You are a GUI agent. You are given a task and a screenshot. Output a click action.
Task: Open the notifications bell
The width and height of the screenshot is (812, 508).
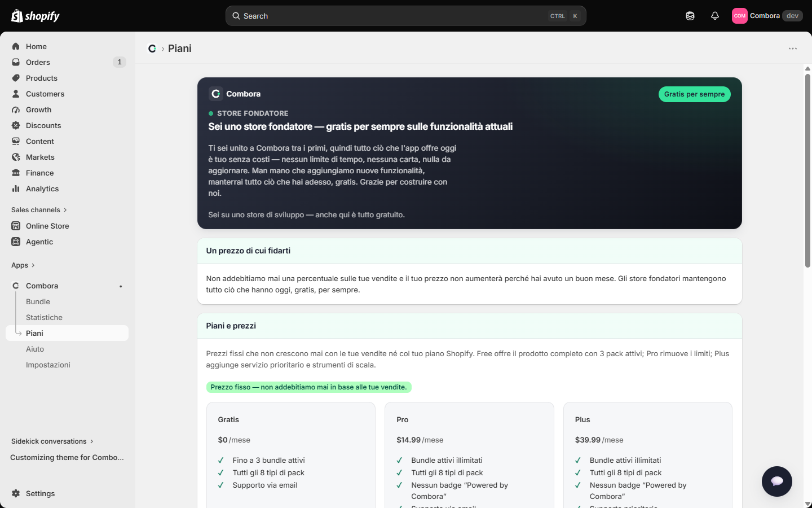point(715,16)
